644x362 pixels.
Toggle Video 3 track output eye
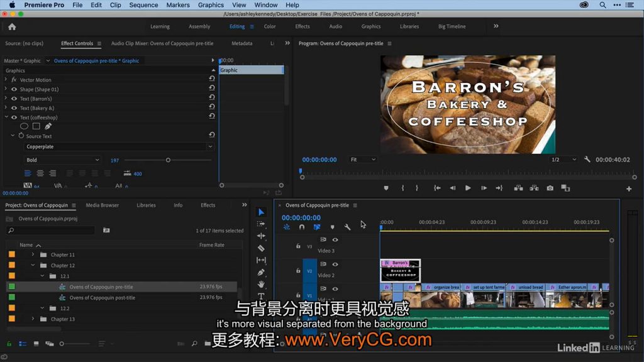[335, 239]
